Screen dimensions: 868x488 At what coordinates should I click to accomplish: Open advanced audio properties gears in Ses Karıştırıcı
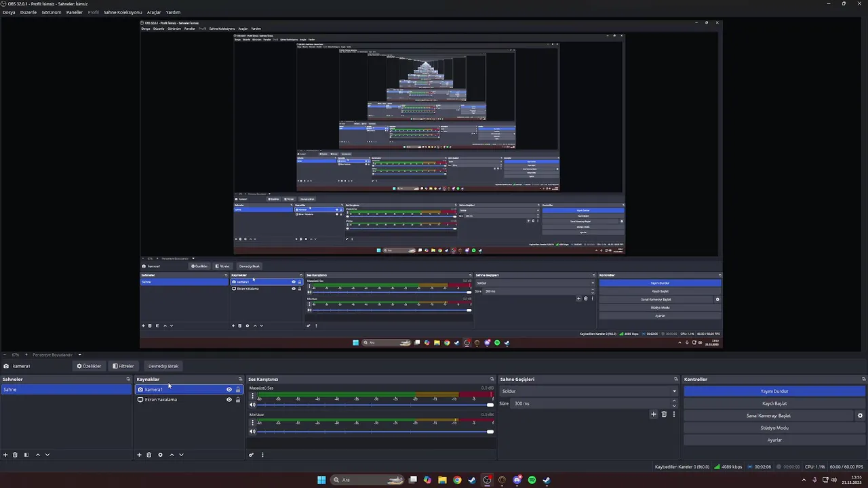pyautogui.click(x=252, y=455)
